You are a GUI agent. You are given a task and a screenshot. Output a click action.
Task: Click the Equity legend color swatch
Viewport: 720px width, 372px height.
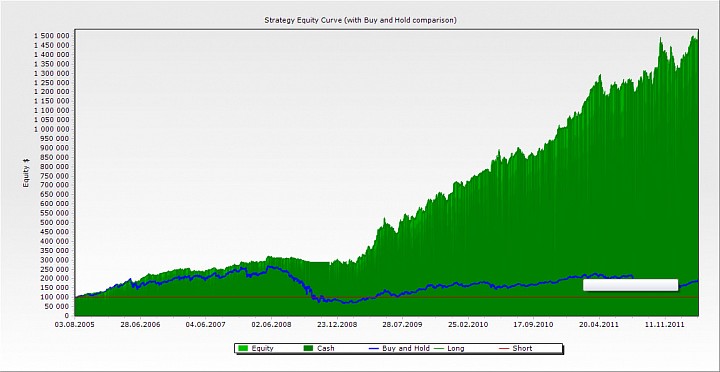[242, 349]
